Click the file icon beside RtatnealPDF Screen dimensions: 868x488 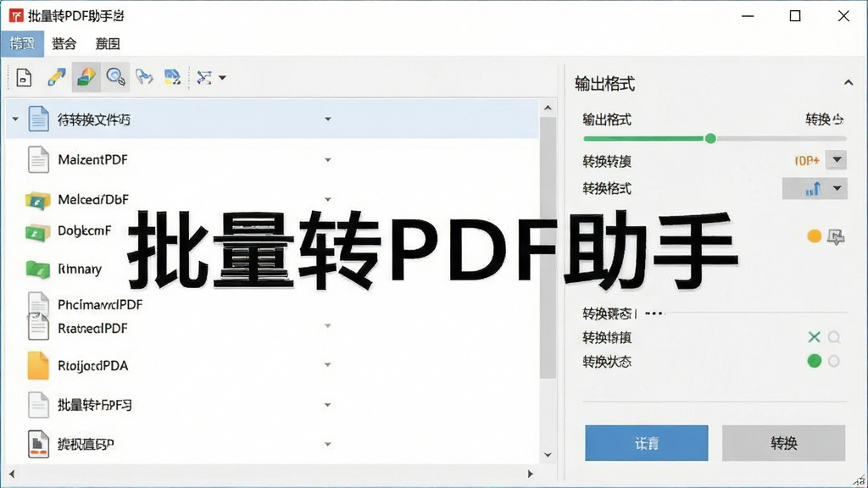38,327
